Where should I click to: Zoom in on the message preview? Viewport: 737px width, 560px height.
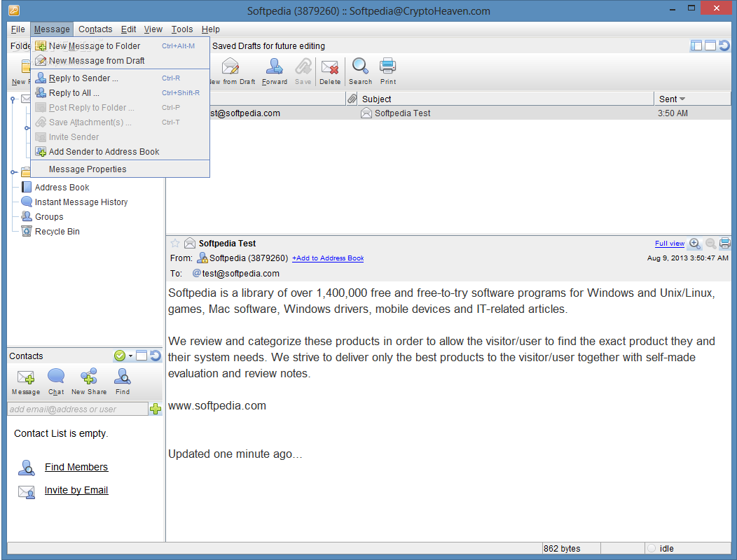(695, 244)
